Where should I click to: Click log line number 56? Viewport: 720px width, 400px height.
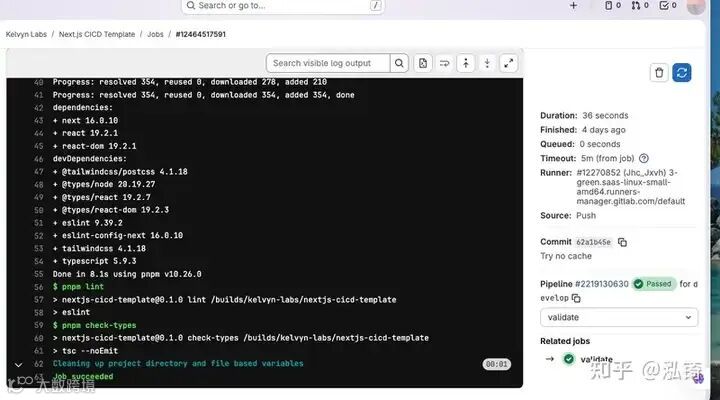click(x=39, y=287)
